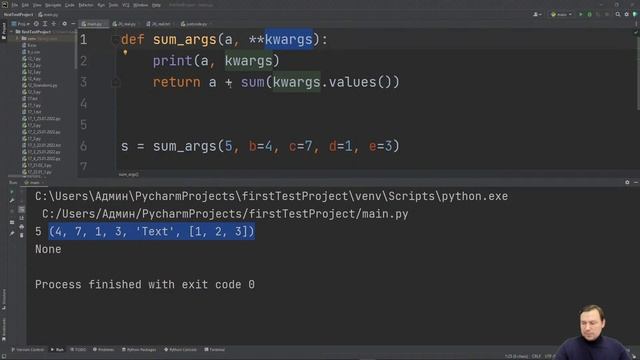Viewport: 640px width, 360px height.
Task: Click 'None' in the console output
Action: [48, 249]
